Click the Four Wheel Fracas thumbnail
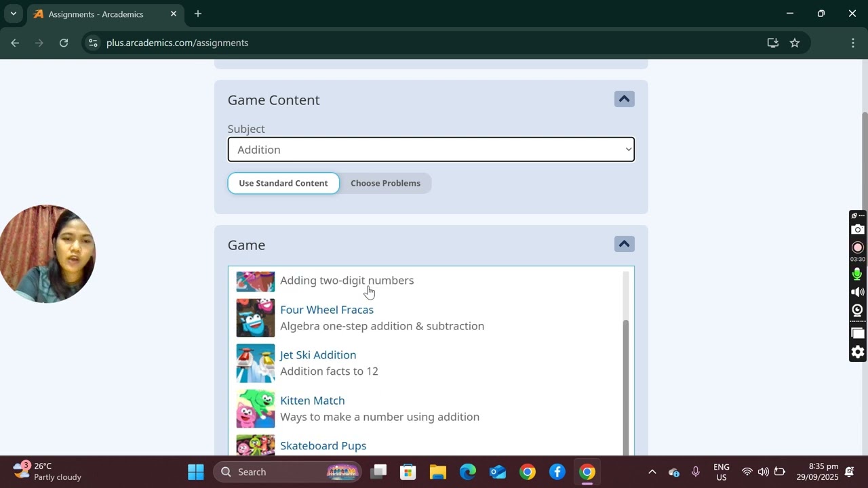The image size is (868, 488). [x=256, y=318]
